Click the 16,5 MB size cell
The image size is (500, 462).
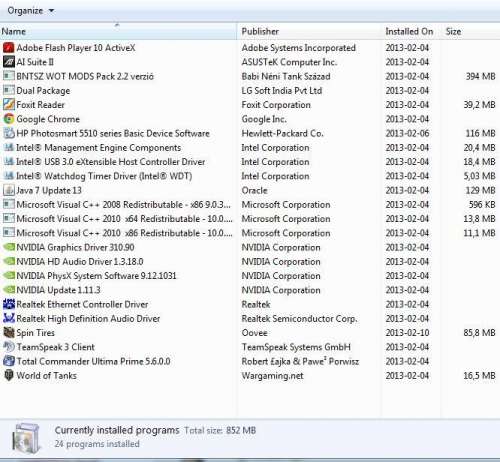(x=479, y=376)
